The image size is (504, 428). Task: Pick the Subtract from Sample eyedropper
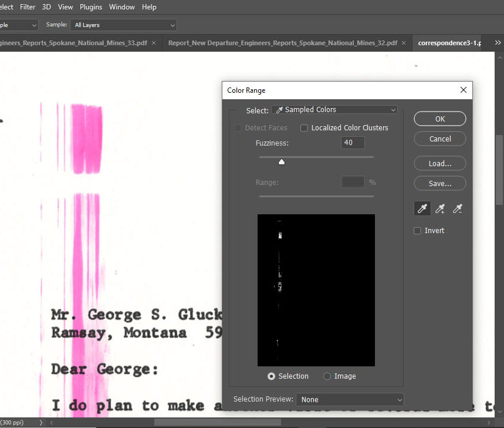click(458, 208)
